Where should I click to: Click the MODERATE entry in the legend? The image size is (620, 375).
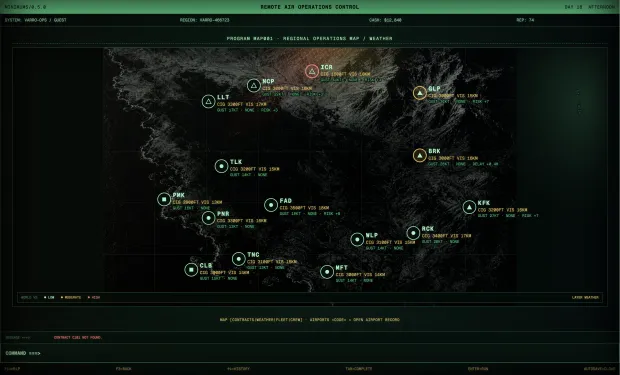[x=71, y=297]
